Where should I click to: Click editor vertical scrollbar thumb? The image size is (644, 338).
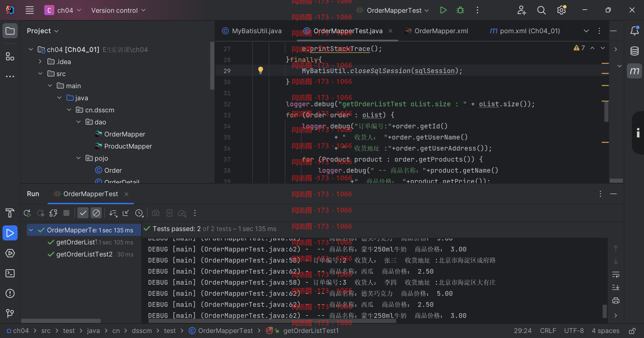(x=606, y=111)
